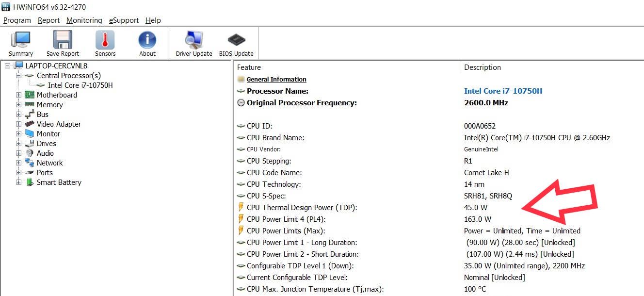644x296 pixels.
Task: Select the CPU Brand Name row
Action: (439, 137)
